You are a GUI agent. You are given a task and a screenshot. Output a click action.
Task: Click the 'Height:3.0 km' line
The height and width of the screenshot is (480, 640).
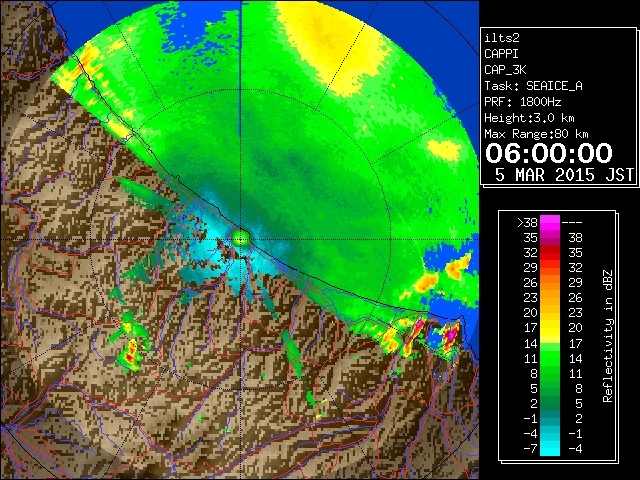pos(529,118)
